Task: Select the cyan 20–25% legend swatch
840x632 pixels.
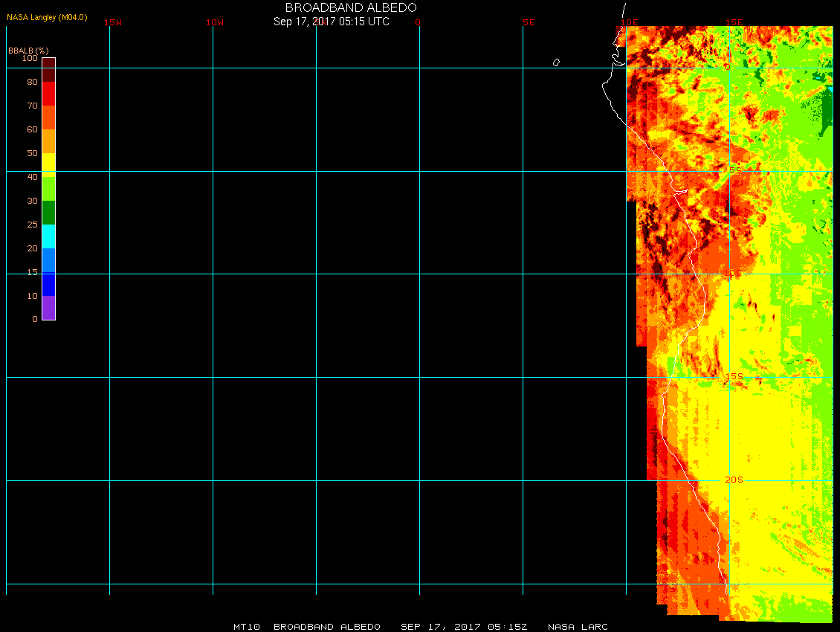Action: tap(48, 236)
